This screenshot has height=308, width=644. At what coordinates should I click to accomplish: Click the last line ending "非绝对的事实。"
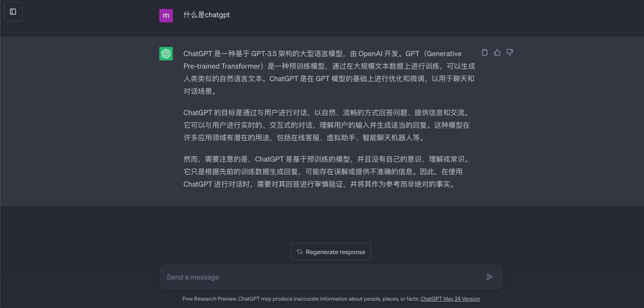pos(320,184)
